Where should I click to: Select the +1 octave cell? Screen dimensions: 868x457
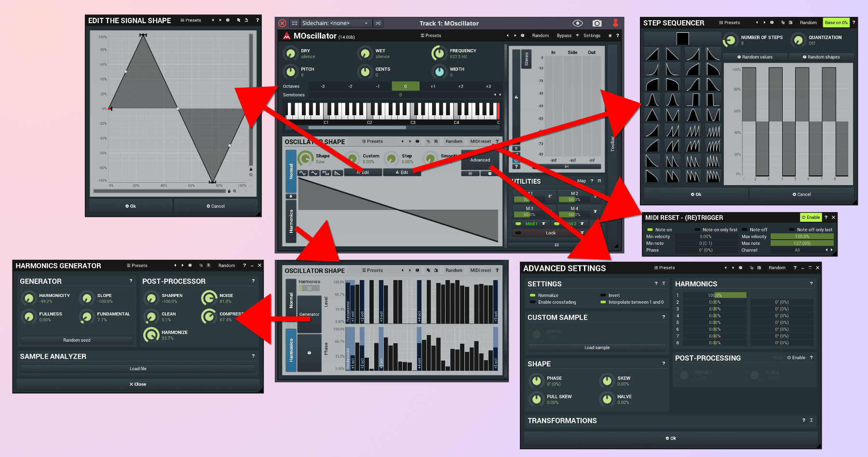click(x=433, y=86)
